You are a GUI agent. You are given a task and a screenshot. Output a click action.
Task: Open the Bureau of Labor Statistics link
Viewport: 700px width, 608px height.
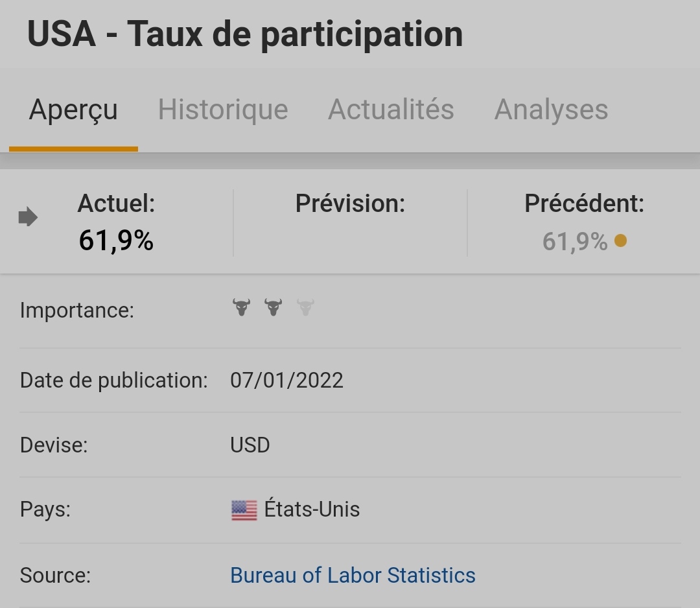[353, 575]
